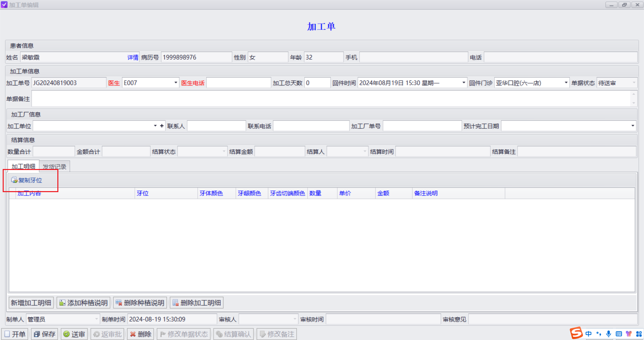
Task: Submit for review with 送审
Action: 74,334
